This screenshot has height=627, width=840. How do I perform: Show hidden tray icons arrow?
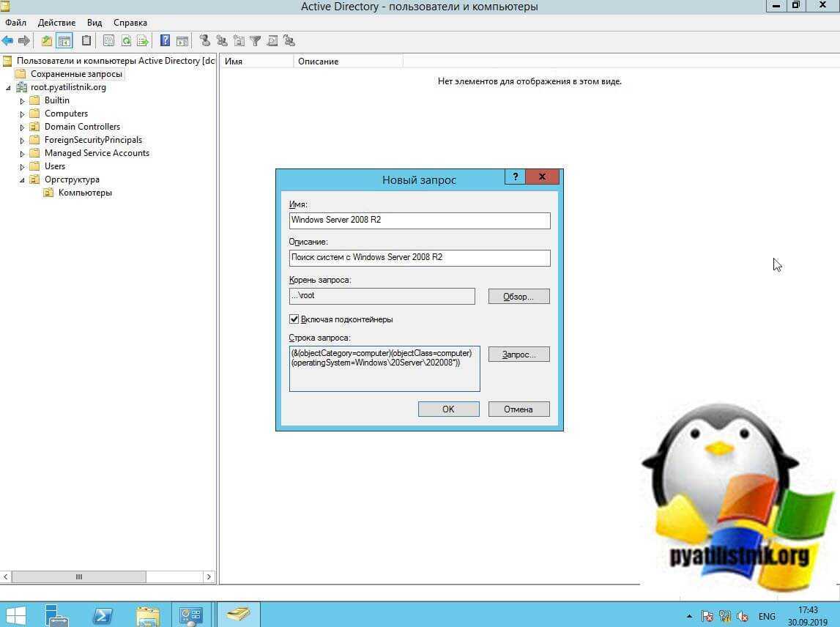689,616
